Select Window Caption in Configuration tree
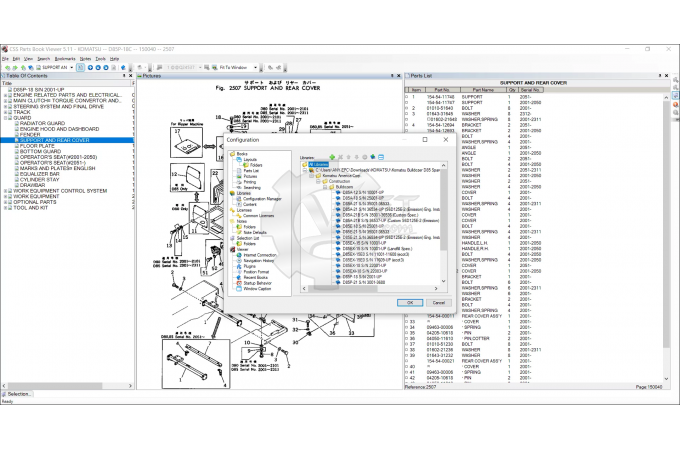680x450 pixels. pyautogui.click(x=257, y=289)
